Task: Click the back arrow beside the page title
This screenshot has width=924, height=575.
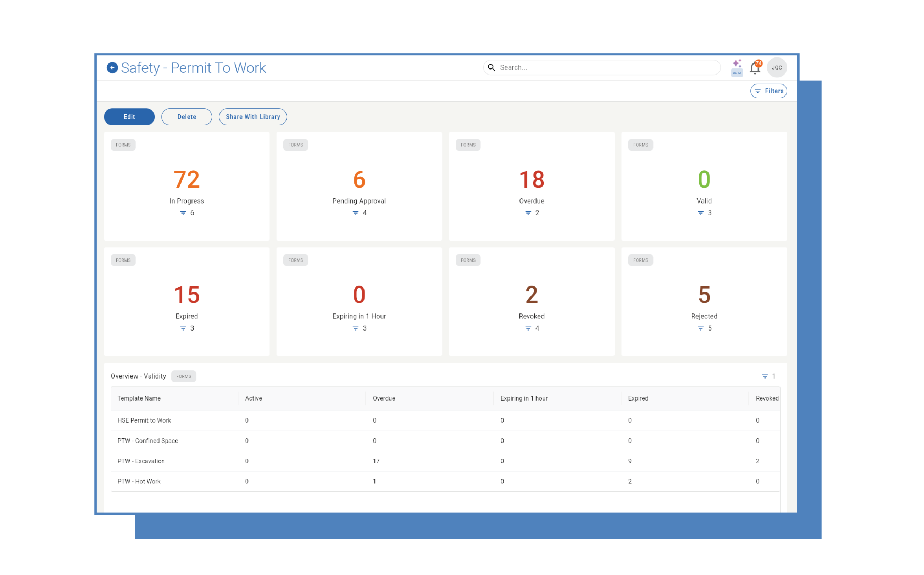Action: tap(113, 68)
